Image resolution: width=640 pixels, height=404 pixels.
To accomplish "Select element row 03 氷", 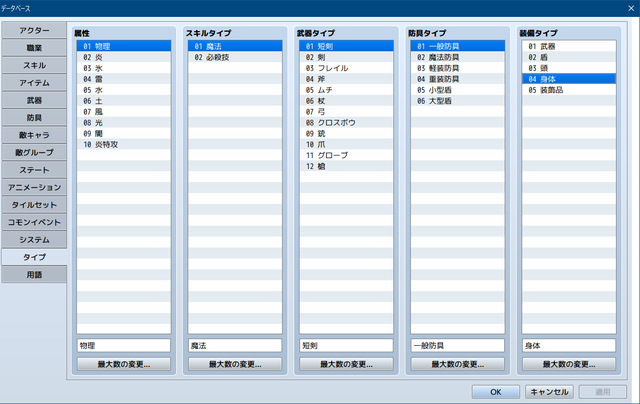I will [x=124, y=68].
